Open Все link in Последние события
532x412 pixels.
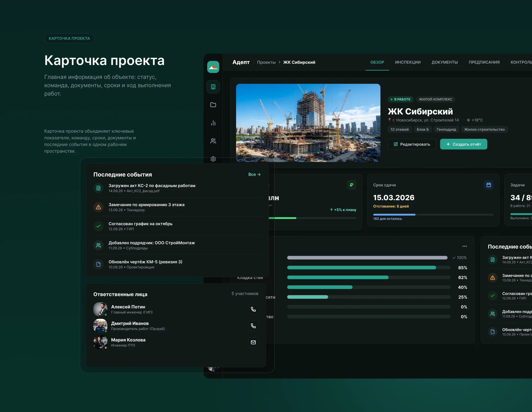[254, 174]
